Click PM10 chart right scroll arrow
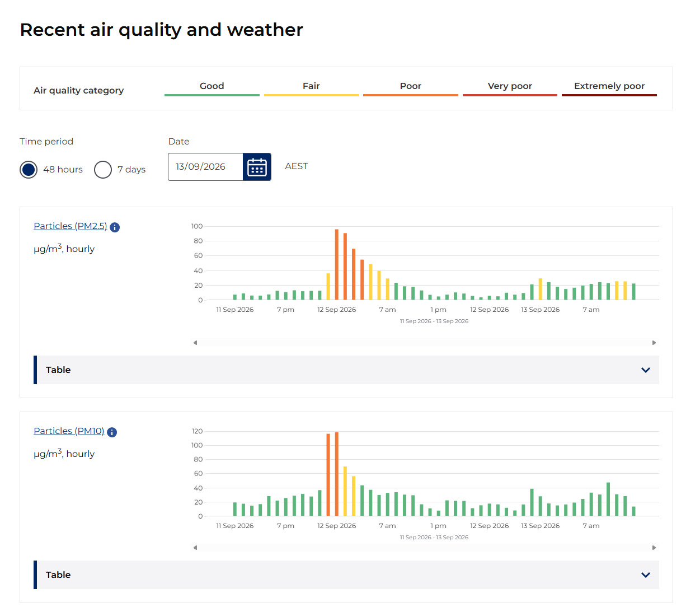Image resolution: width=700 pixels, height=616 pixels. tap(654, 548)
